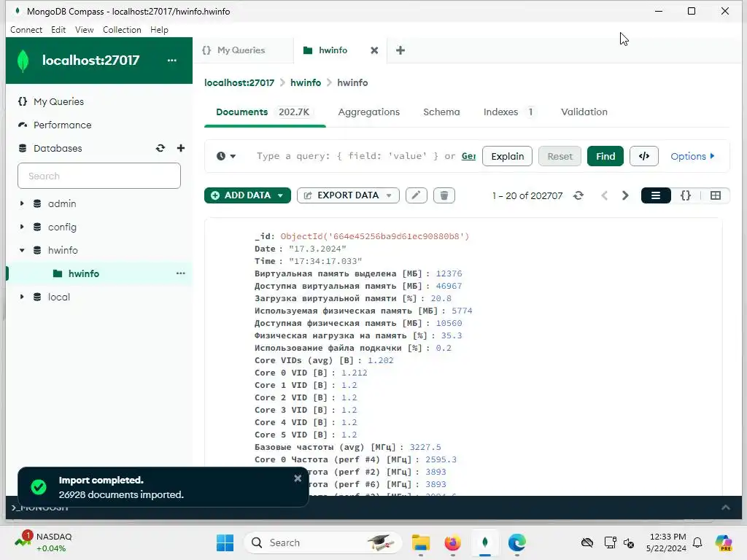Screen dimensions: 747x560
Task: Go to the previous page of documents
Action: [604, 195]
